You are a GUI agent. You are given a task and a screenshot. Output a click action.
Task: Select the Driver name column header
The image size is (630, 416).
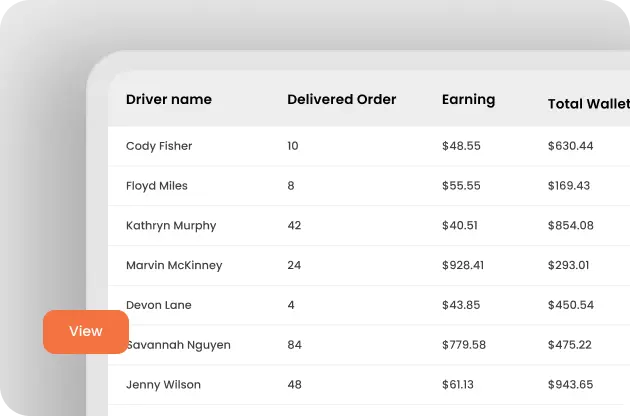169,99
